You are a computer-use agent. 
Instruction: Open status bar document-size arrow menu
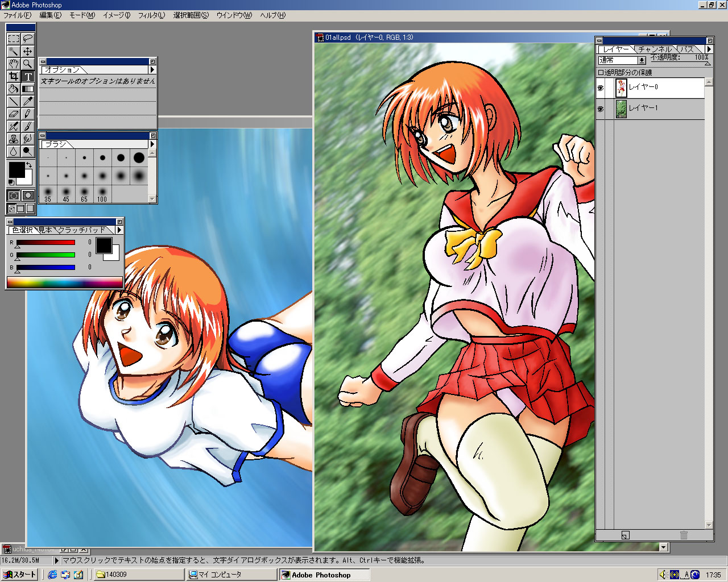[x=56, y=560]
